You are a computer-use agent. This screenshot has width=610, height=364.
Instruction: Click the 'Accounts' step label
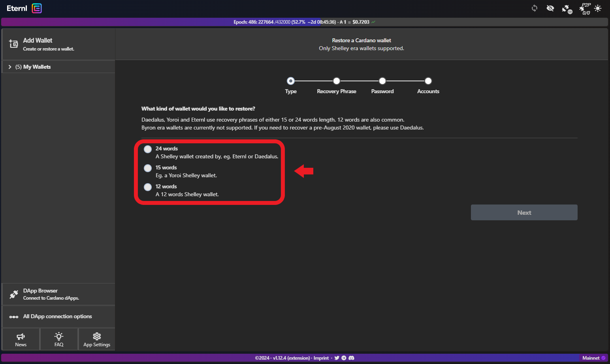(428, 92)
